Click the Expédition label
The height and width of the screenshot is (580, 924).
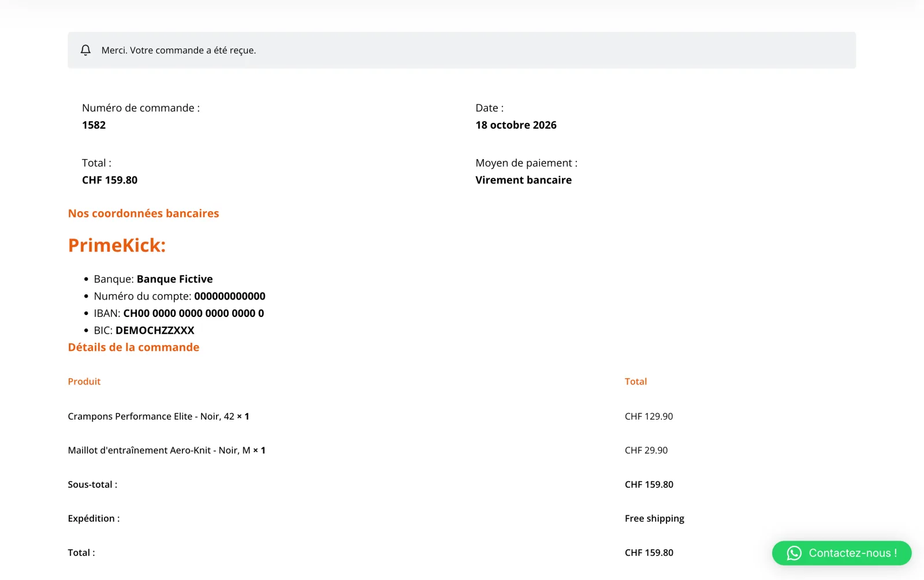(x=94, y=519)
